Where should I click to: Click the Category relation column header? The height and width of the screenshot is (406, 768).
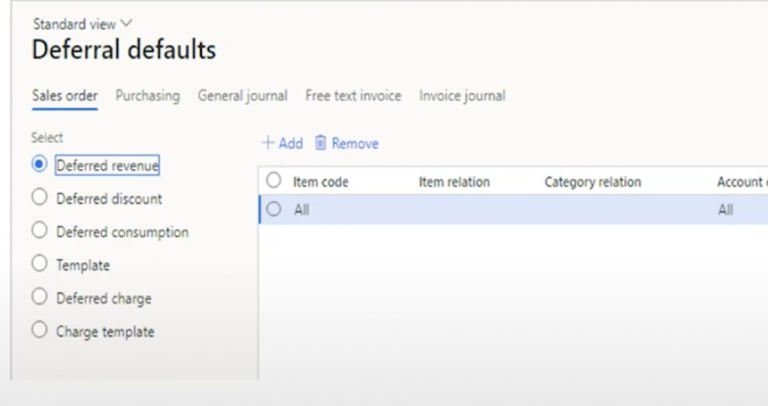point(593,182)
